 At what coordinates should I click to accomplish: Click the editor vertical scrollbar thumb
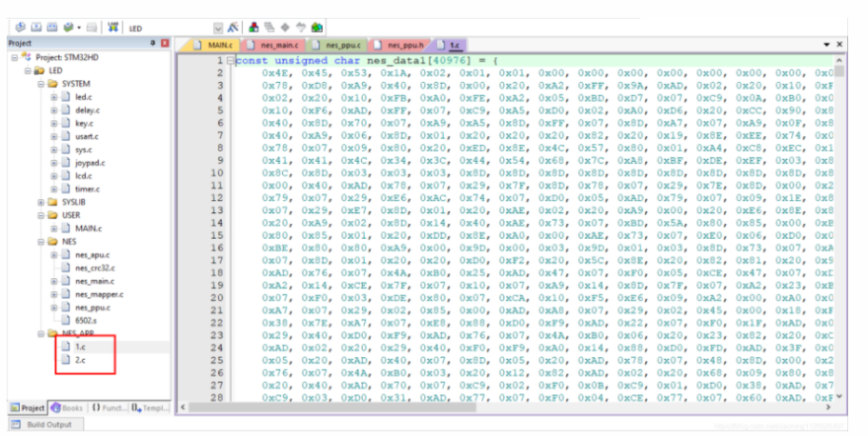click(x=839, y=70)
